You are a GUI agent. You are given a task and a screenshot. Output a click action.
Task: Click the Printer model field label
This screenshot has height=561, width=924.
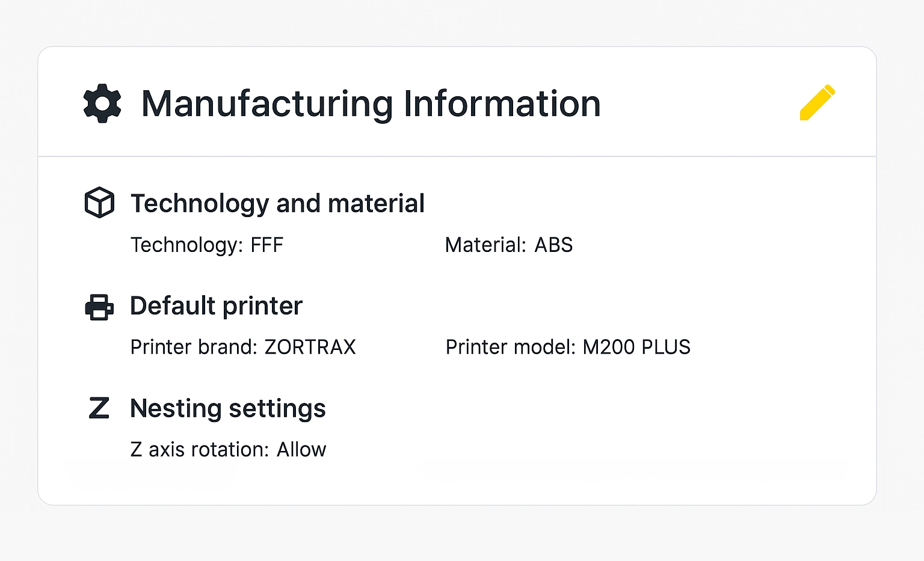click(x=511, y=347)
